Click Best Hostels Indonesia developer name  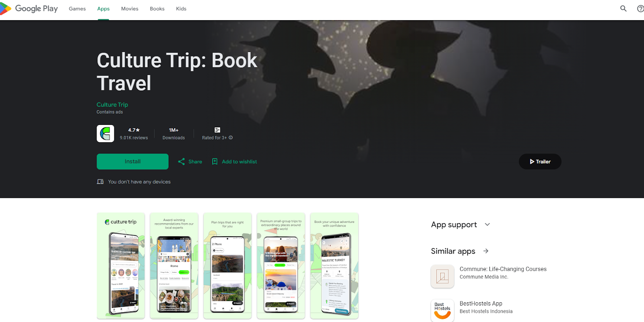tap(486, 312)
